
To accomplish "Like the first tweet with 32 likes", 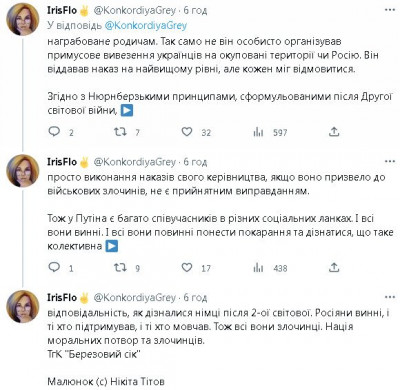I will coord(187,132).
